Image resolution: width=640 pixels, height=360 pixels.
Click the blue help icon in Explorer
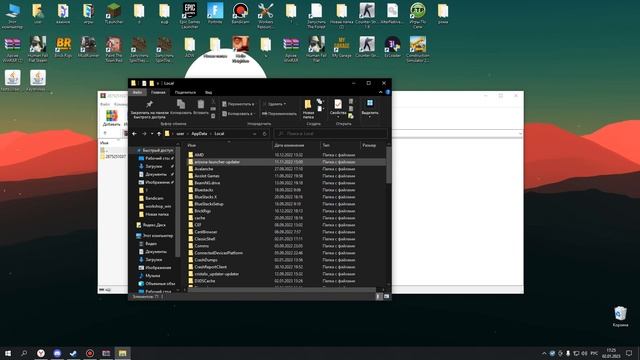tap(387, 92)
